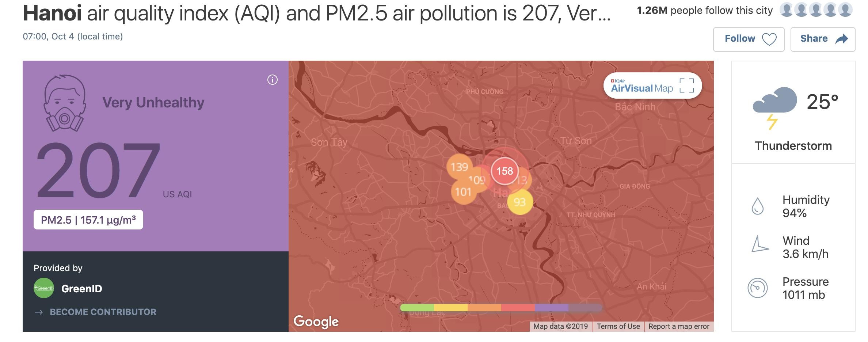Viewport: 868px width, 342px height.
Task: Click the info icon on AQI panel
Action: (272, 80)
